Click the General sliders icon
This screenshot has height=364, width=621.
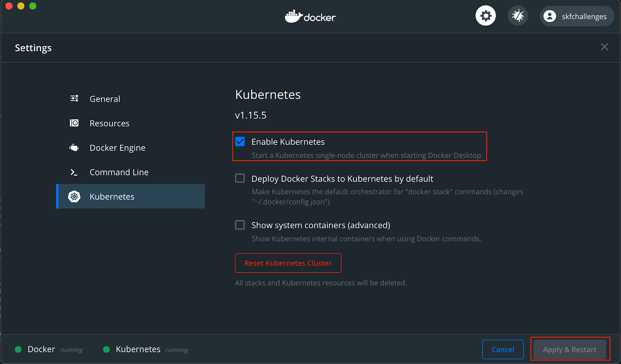(74, 99)
